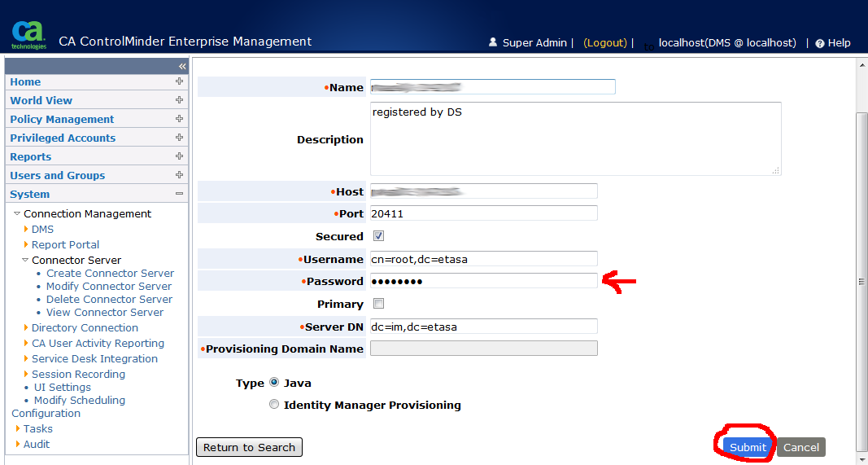This screenshot has height=465, width=868.
Task: Expand Policy Management plus icon
Action: (179, 119)
